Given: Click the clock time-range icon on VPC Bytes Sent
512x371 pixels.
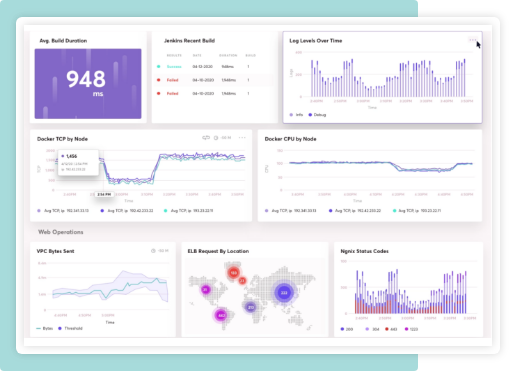Looking at the screenshot, I should (153, 251).
